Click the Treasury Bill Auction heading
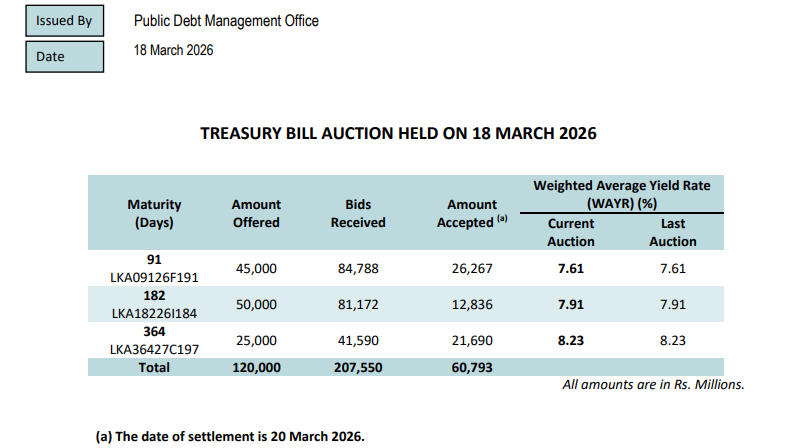Viewport: 792px width, 448px height. point(398,133)
